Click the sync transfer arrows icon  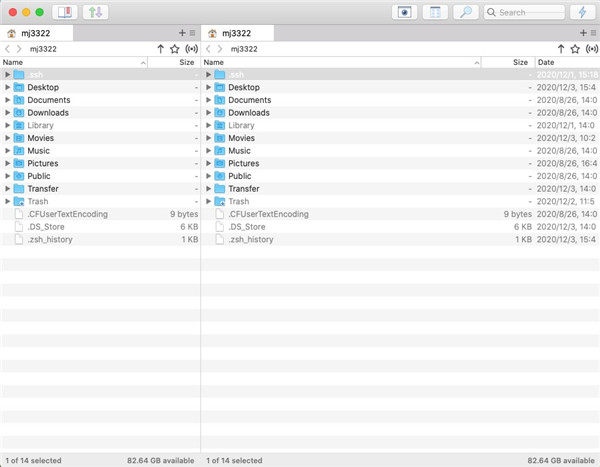[96, 12]
